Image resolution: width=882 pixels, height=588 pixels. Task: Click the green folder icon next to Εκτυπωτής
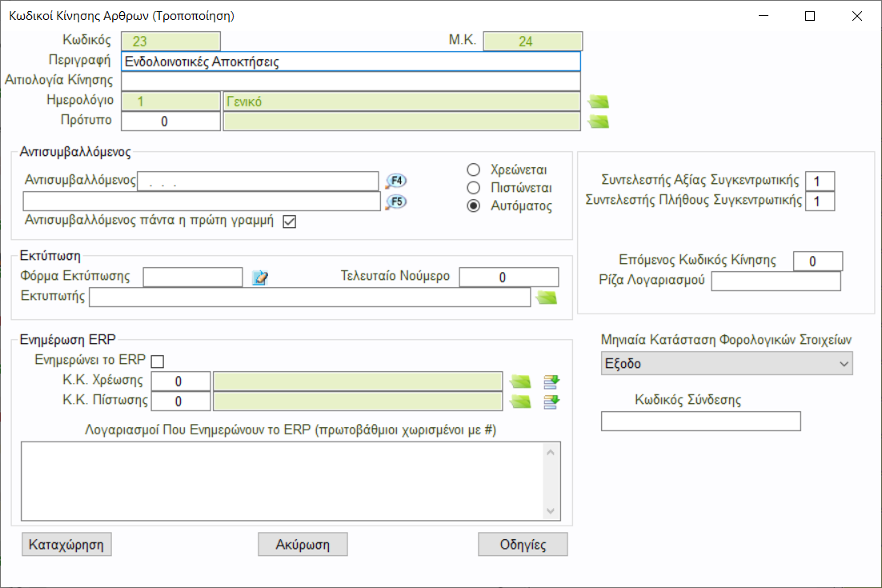coord(546,298)
